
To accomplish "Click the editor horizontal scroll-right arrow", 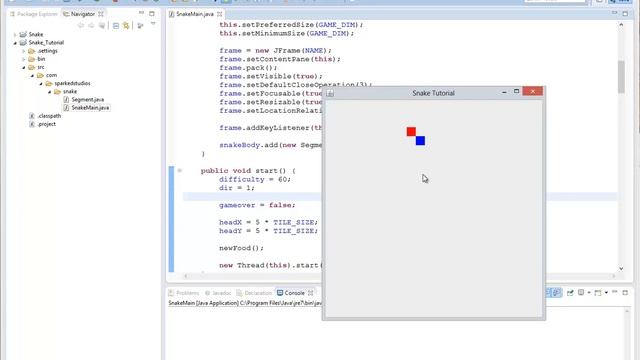I will coord(613,276).
